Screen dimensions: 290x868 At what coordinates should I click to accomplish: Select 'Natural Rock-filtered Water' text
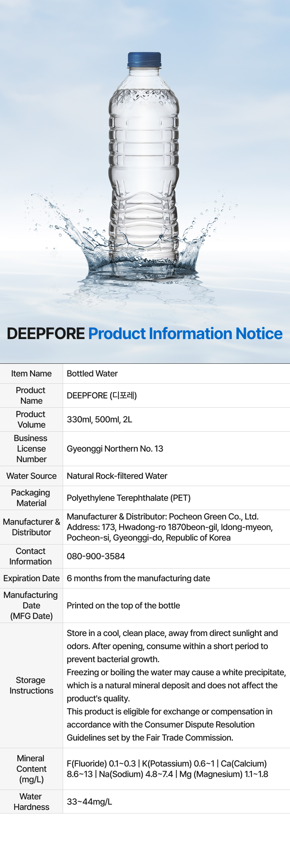click(117, 476)
